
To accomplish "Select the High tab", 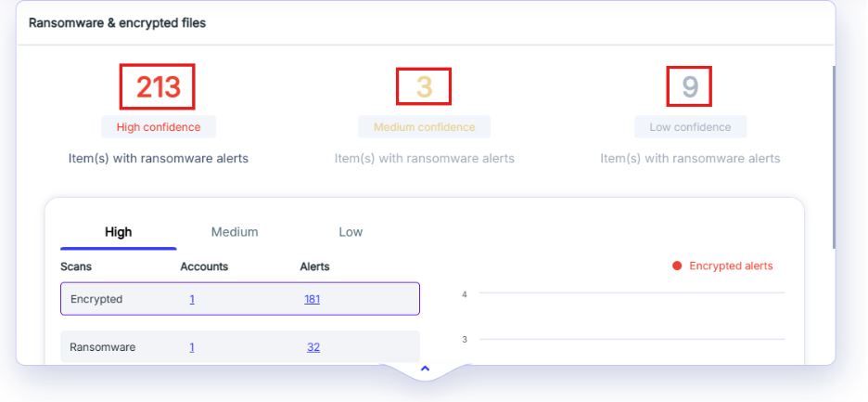I will coord(119,232).
